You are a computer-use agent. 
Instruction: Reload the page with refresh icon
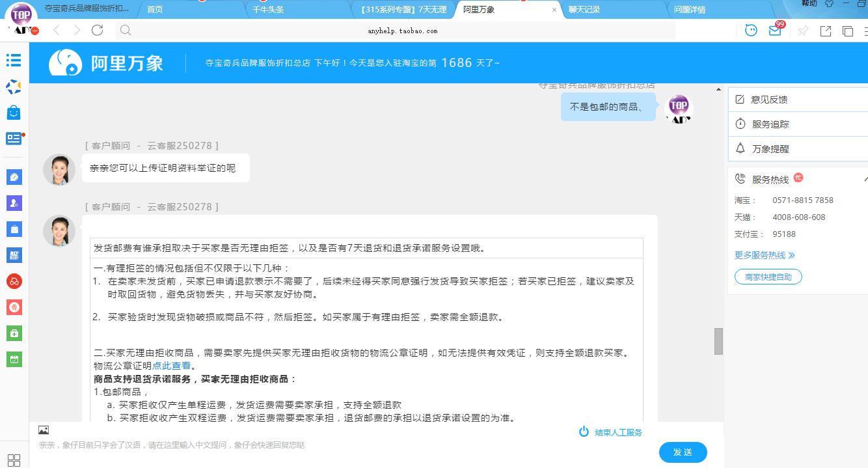point(98,30)
